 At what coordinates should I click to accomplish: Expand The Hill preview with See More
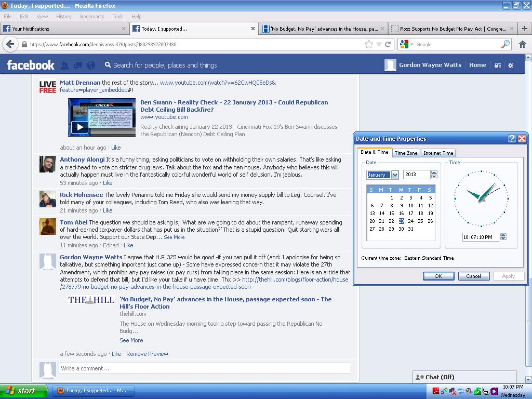tap(131, 340)
